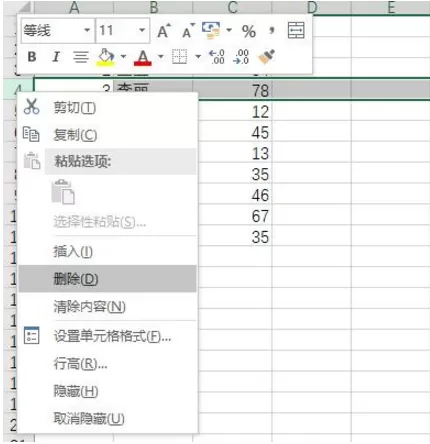Increase font size with larger A

click(164, 31)
